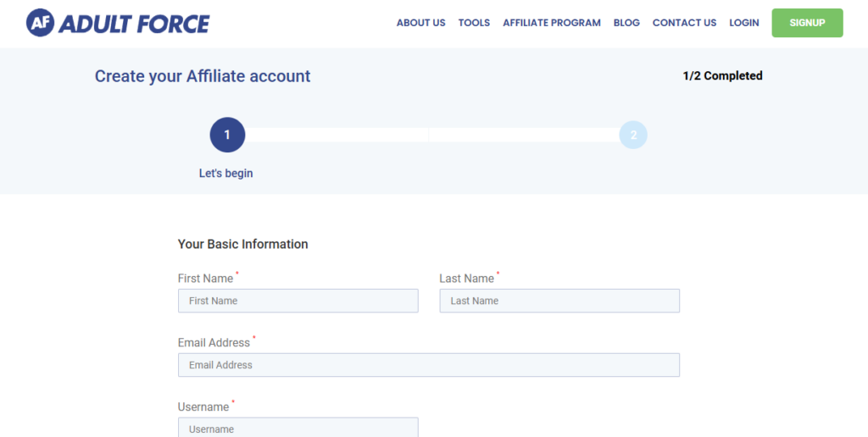Open the About Us menu item
The image size is (868, 437).
(x=420, y=23)
